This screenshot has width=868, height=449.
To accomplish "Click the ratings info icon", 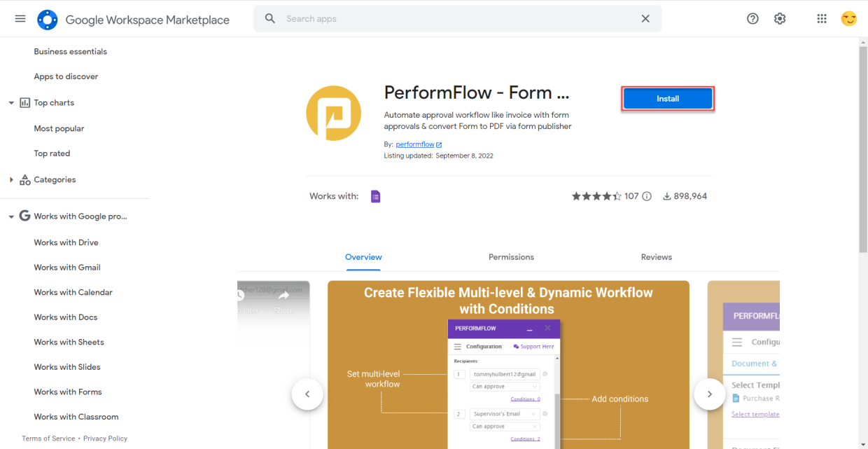I will (x=645, y=196).
